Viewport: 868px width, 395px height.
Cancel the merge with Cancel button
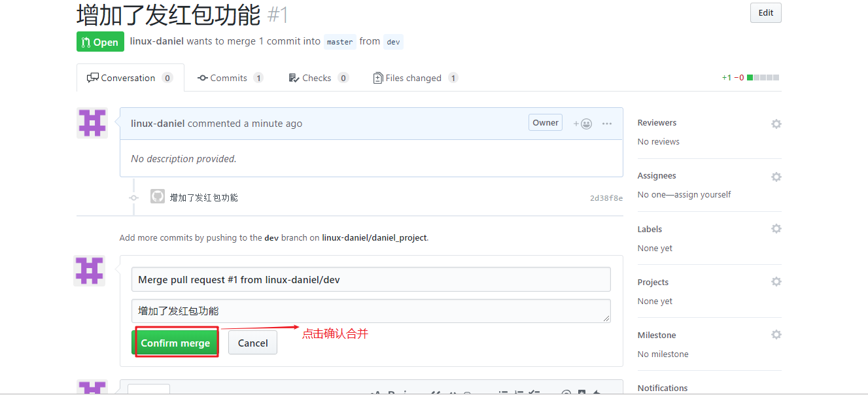pos(252,343)
